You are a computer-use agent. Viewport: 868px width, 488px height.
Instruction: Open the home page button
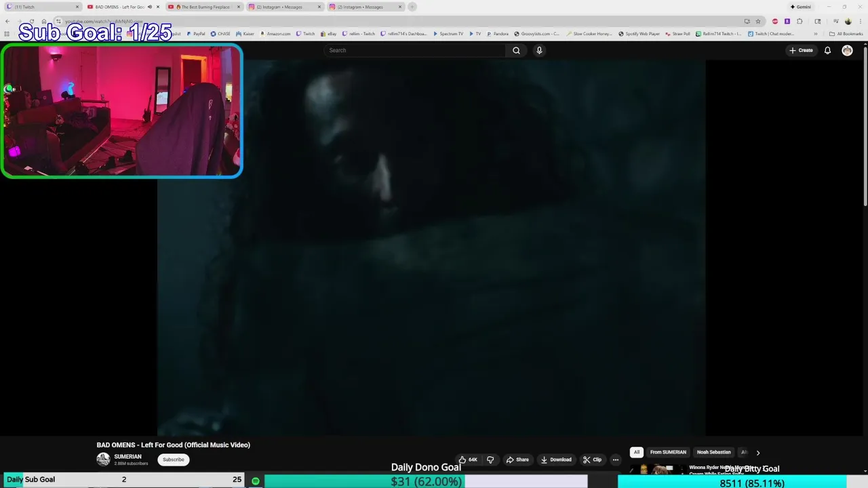tap(43, 21)
